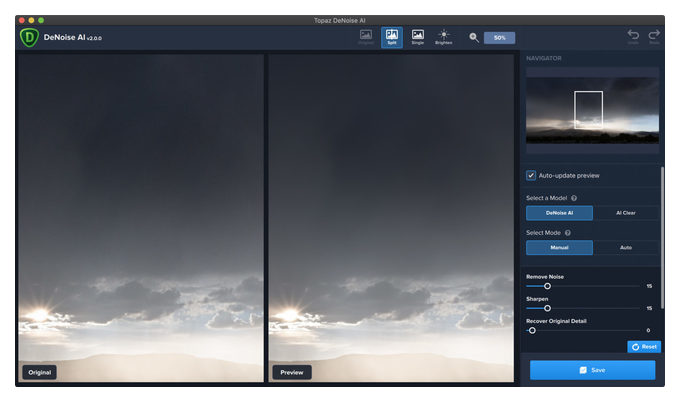Click the Original pane sky image
Image resolution: width=680 pixels, height=402 pixels.
coord(141,218)
